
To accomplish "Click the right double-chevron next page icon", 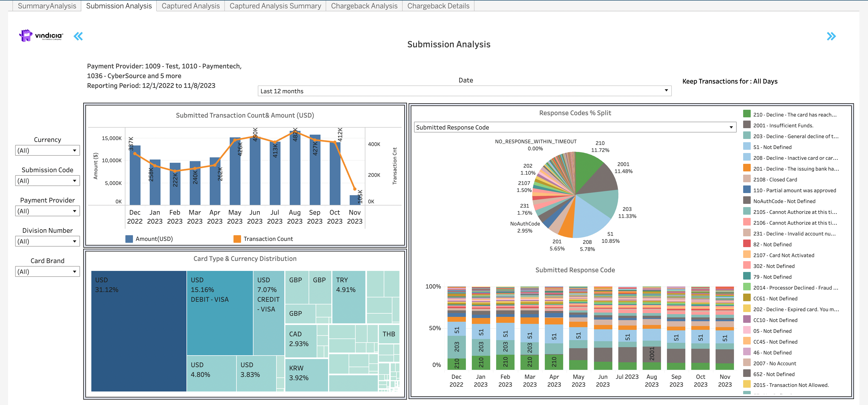I will pos(831,36).
